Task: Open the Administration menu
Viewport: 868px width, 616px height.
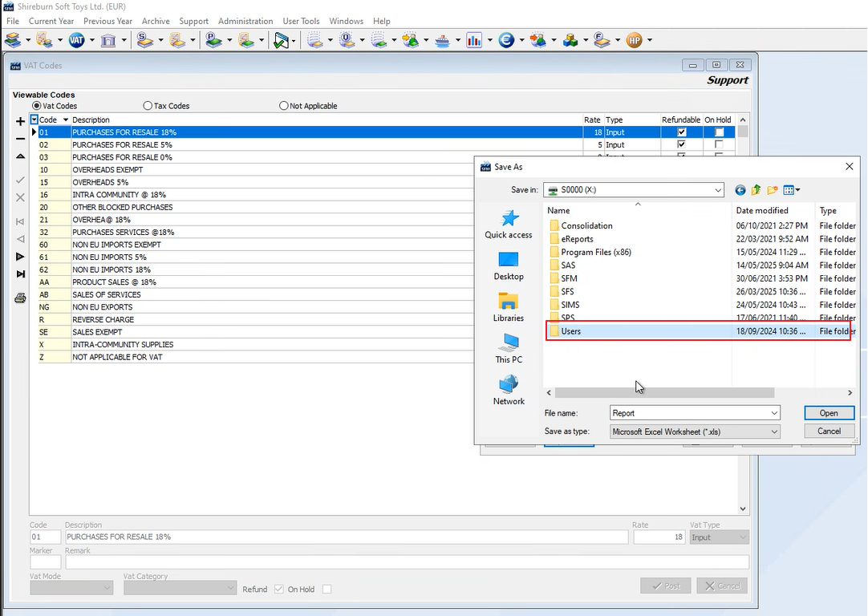Action: point(245,21)
